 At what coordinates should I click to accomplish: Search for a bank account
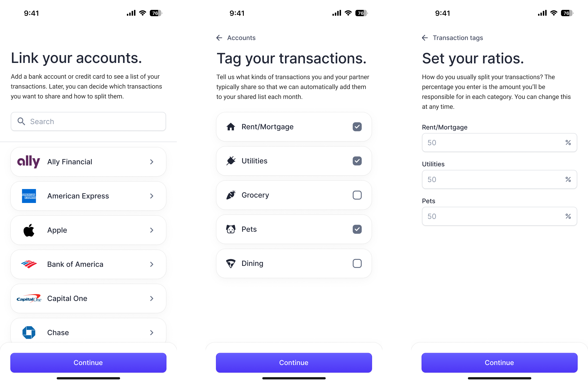[88, 121]
